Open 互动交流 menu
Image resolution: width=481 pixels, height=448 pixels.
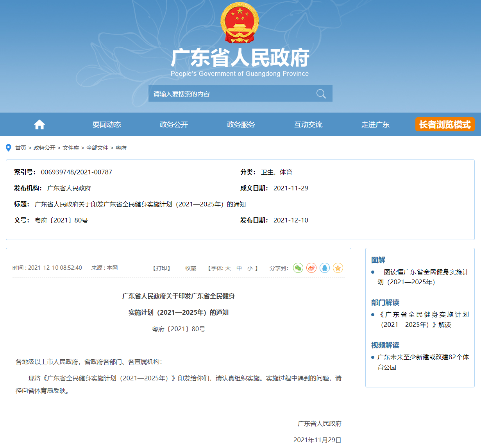click(x=308, y=125)
